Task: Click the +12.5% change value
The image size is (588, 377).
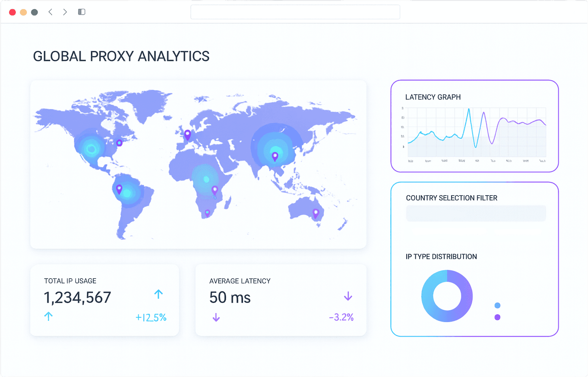Action: pyautogui.click(x=151, y=317)
